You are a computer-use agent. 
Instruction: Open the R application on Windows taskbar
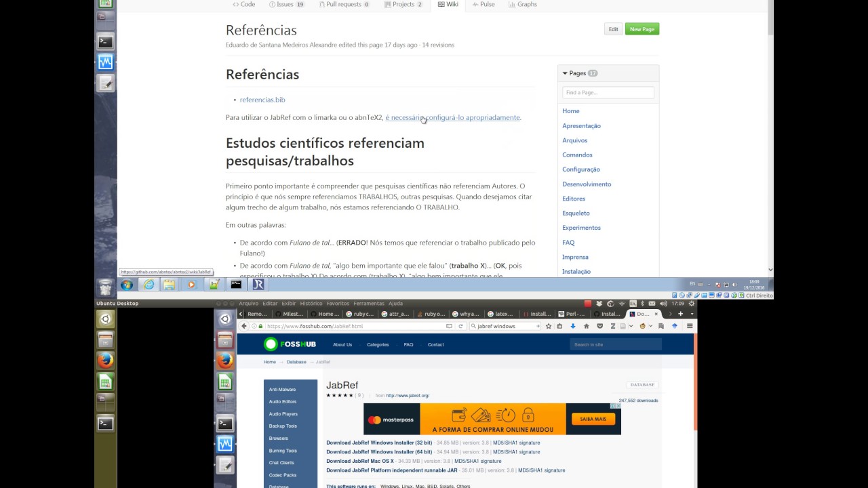coord(258,285)
